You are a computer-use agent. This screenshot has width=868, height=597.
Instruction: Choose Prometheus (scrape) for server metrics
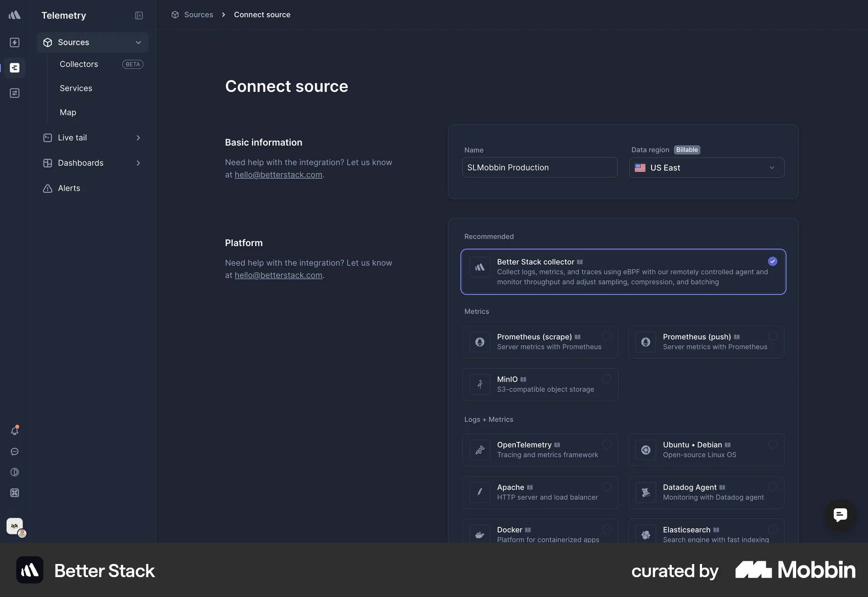point(539,342)
